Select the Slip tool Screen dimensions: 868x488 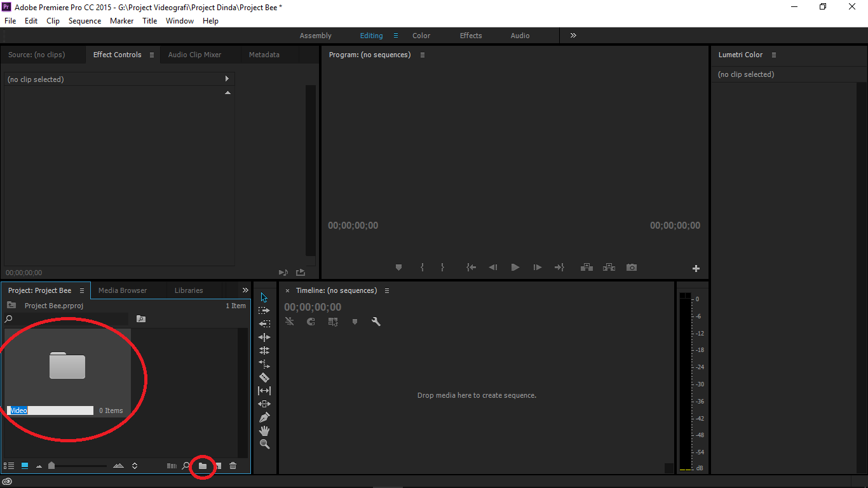264,391
